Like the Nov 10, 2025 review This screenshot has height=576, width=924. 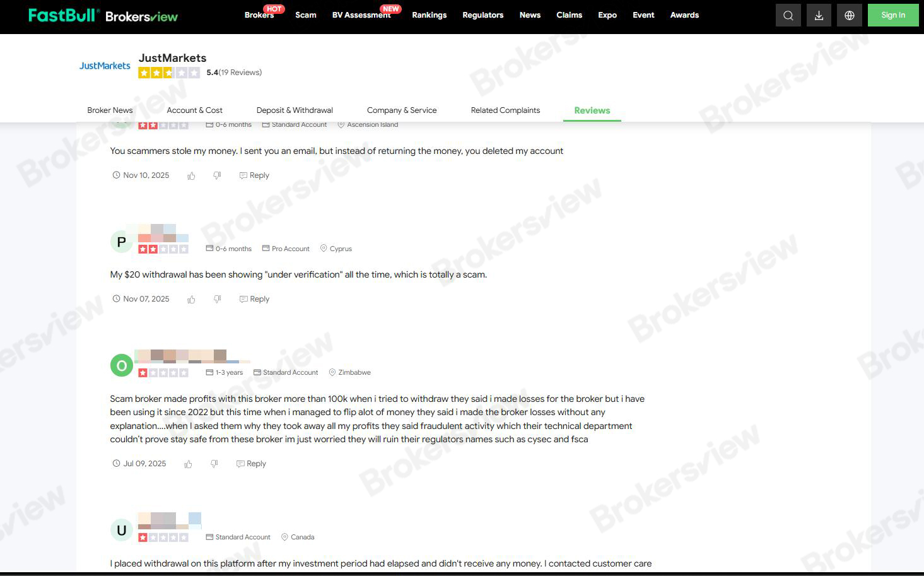(191, 175)
